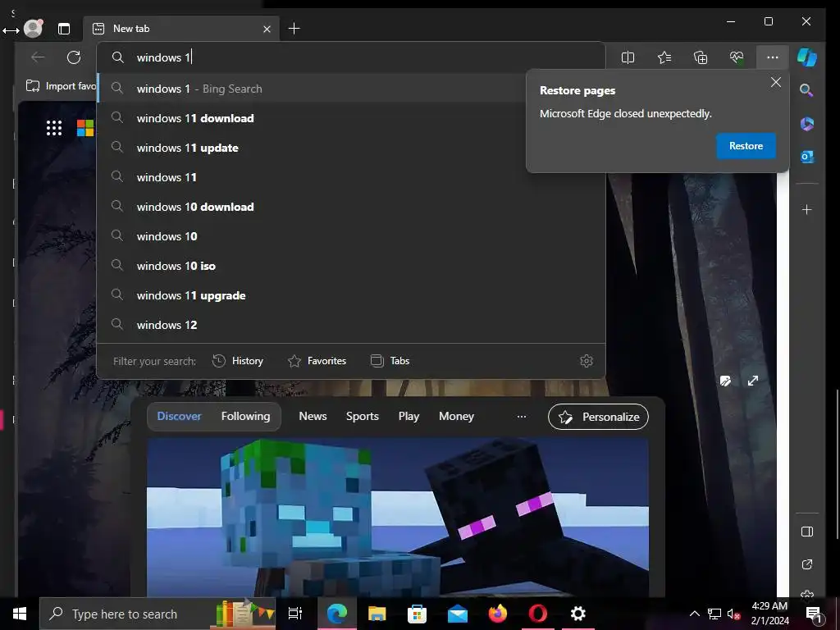Open the app launcher grid
This screenshot has width=840, height=630.
point(54,128)
